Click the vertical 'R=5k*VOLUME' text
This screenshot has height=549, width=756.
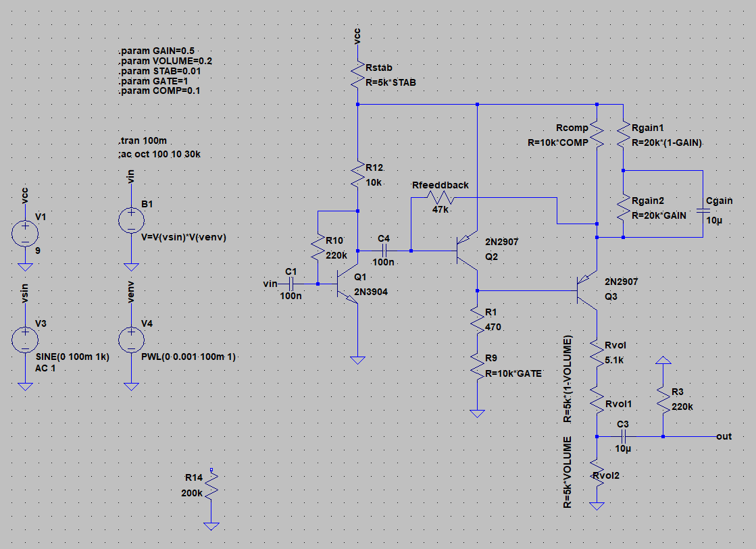click(x=568, y=473)
